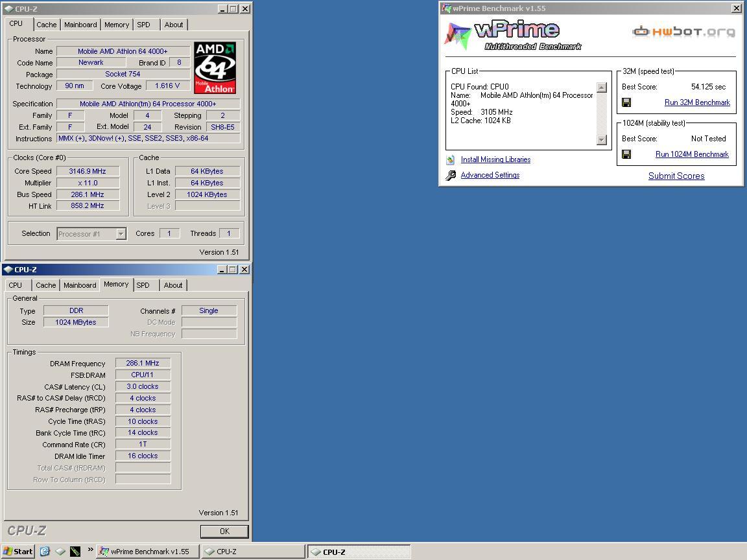
Task: Click the 32M Best Score 54.125 sec
Action: [x=708, y=87]
